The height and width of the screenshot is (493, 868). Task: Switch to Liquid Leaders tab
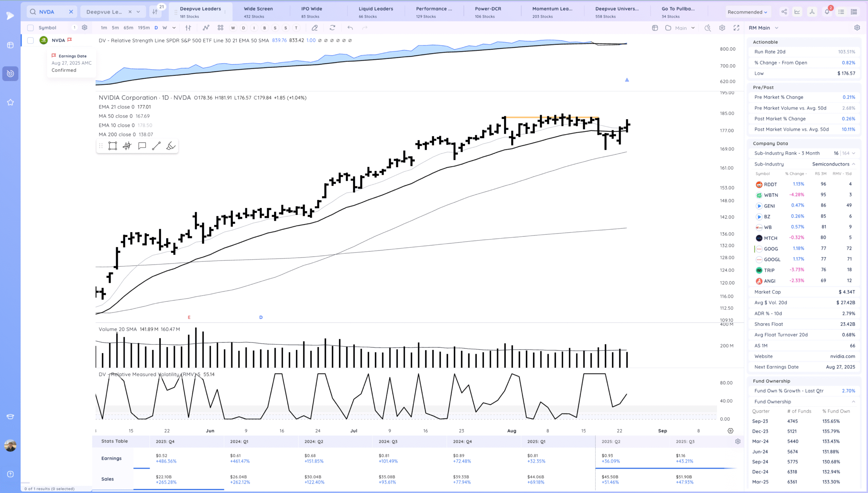pyautogui.click(x=376, y=12)
